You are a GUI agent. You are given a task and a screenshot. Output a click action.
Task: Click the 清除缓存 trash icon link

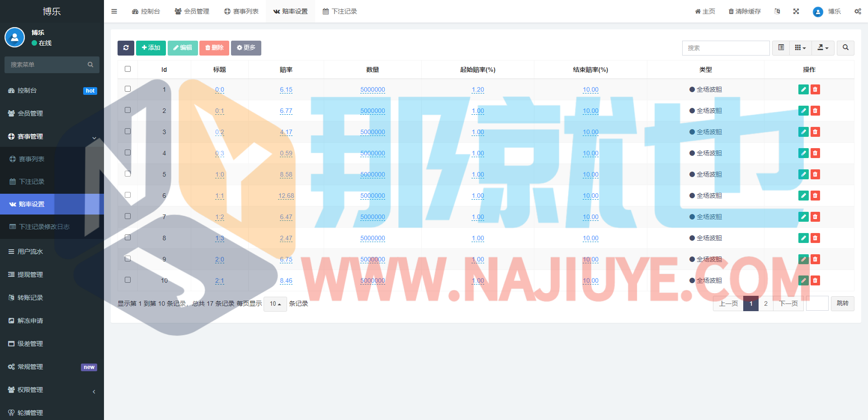pyautogui.click(x=745, y=11)
